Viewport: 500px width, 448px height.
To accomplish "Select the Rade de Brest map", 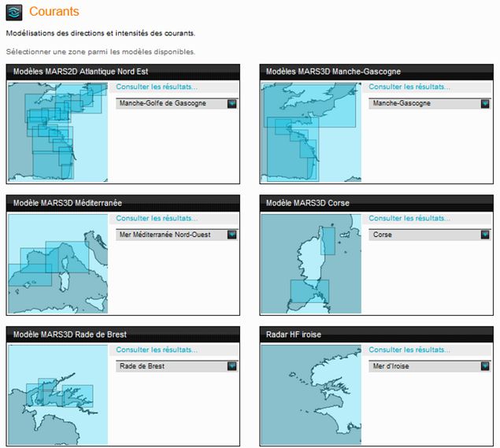I will click(x=57, y=395).
